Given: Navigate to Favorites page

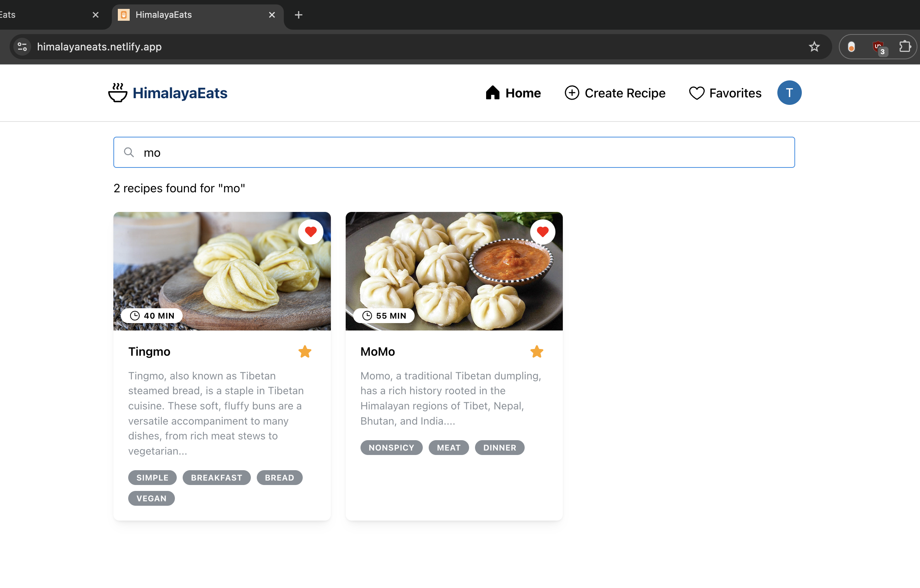Looking at the screenshot, I should 725,93.
